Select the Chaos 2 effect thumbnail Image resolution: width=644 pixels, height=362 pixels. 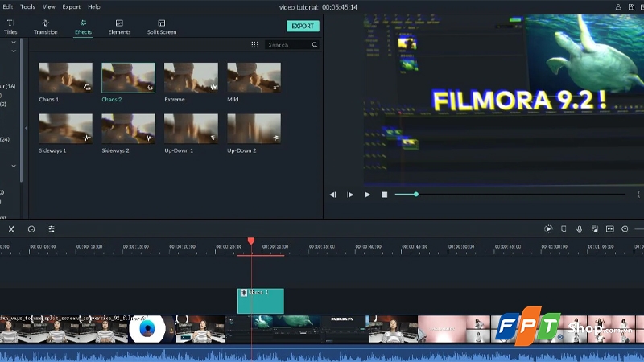[129, 77]
